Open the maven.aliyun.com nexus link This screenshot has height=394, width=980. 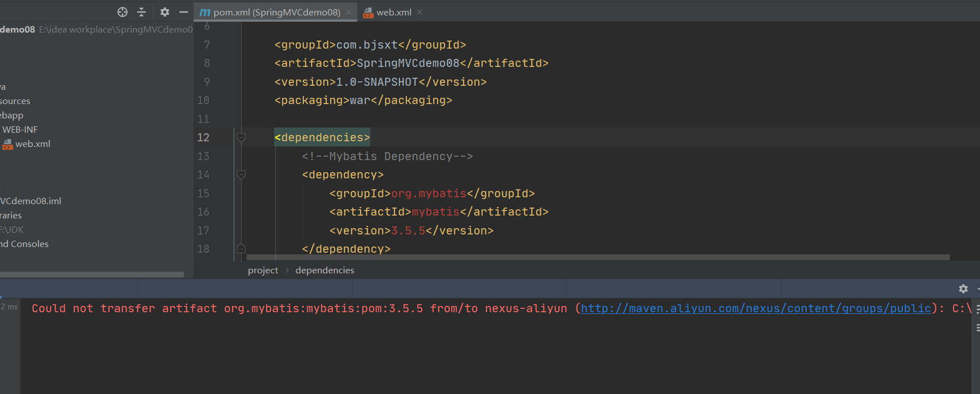756,308
